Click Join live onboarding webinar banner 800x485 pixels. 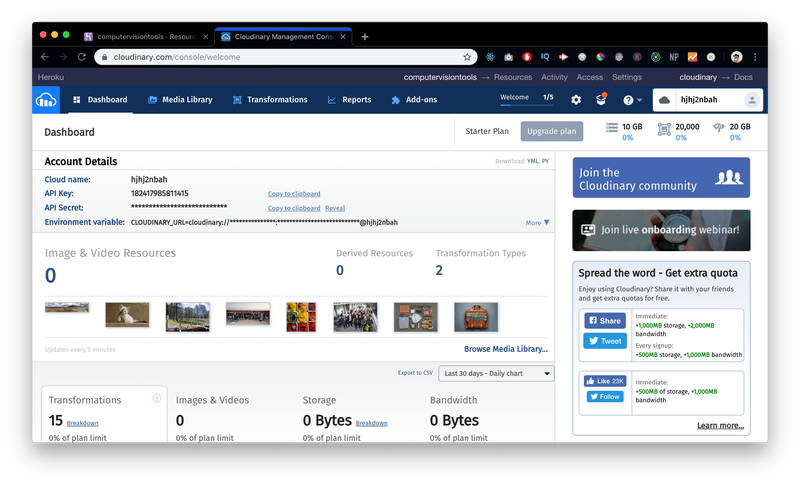point(661,231)
